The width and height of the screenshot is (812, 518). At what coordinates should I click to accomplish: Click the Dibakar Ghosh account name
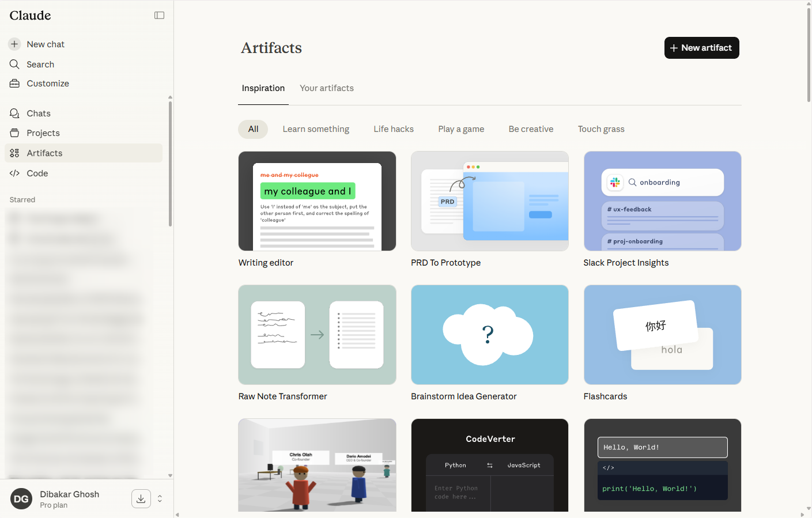click(x=70, y=494)
